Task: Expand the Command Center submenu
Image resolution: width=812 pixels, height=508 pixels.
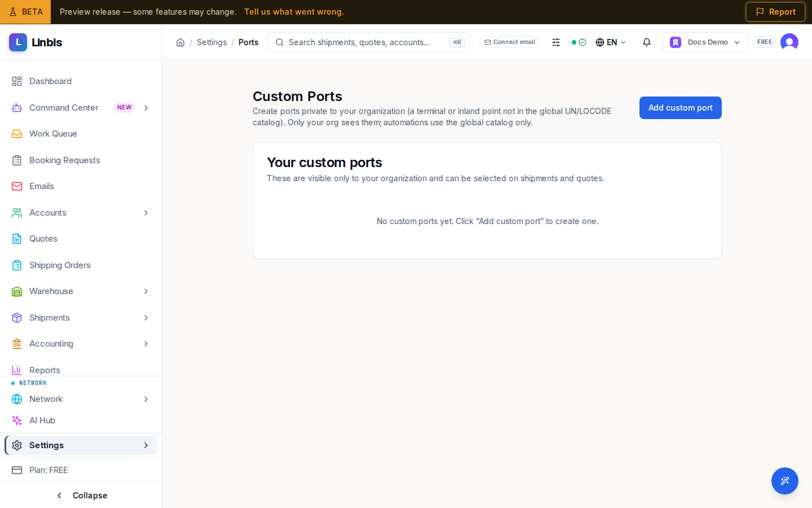Action: (x=146, y=108)
